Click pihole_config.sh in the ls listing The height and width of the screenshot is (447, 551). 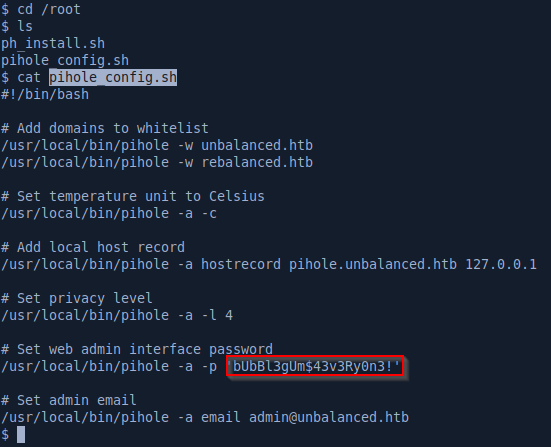(x=65, y=60)
